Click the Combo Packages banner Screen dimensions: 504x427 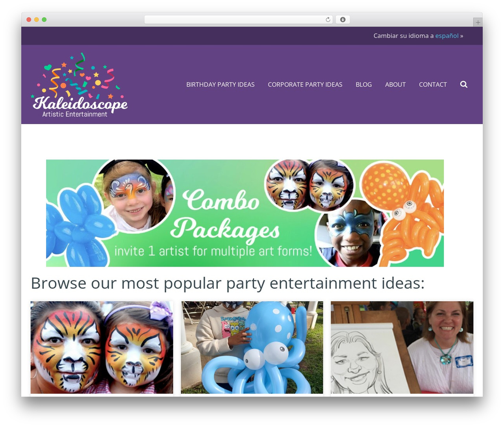tap(245, 213)
